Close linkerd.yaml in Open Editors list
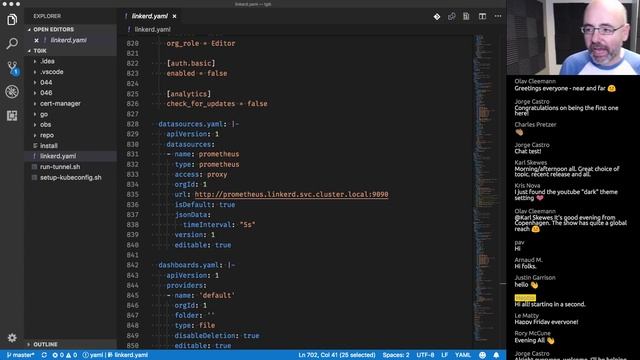Screen dimensions: 640x360 click(36, 40)
